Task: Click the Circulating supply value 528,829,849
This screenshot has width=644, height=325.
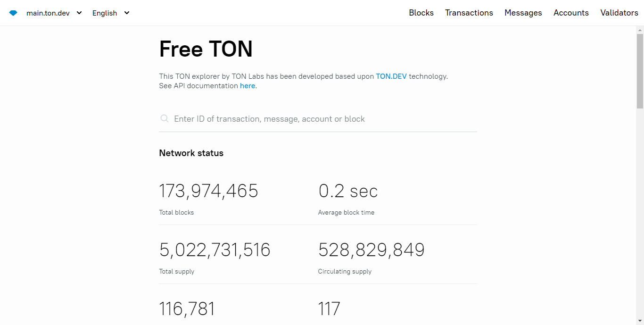Action: (371, 250)
